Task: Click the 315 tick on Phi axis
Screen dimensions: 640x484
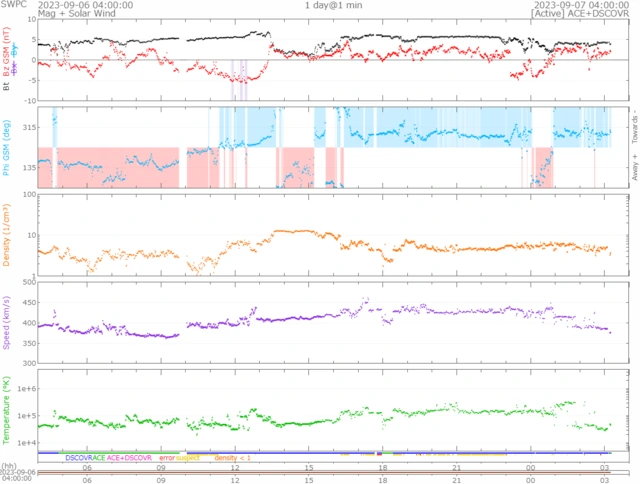Action: [29, 127]
